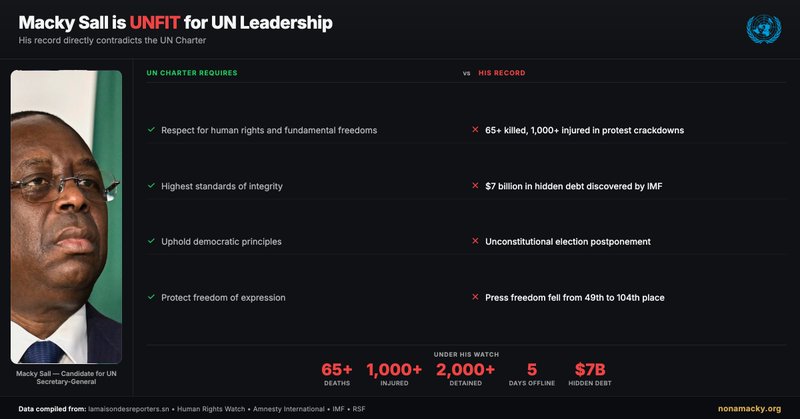
Task: Click the UN CHARTER REQUIRES column header
Action: pos(192,73)
